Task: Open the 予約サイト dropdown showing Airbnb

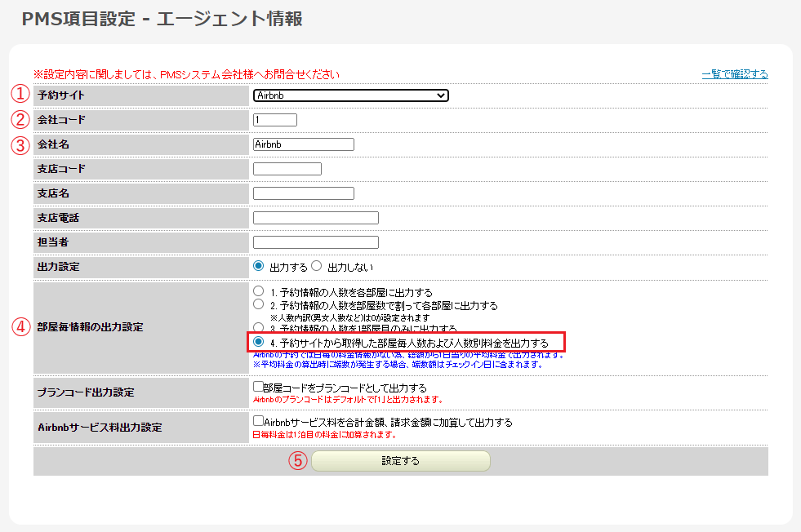Action: pos(351,95)
